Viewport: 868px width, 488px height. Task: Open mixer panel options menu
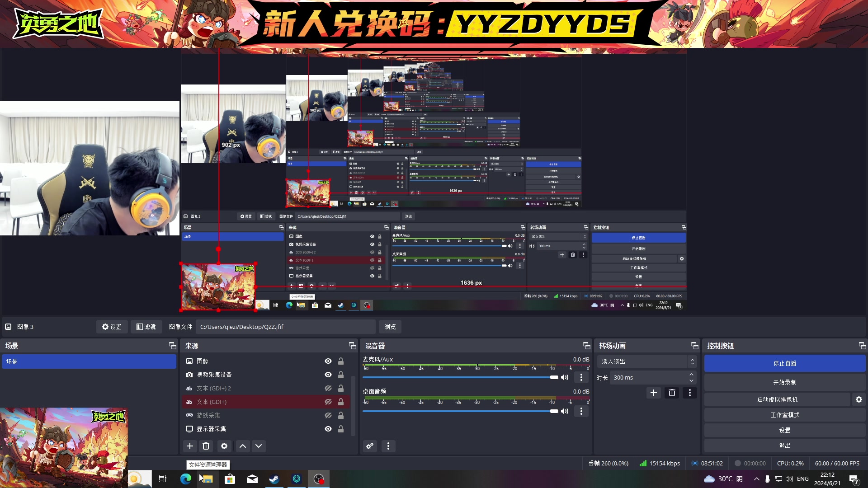point(388,446)
